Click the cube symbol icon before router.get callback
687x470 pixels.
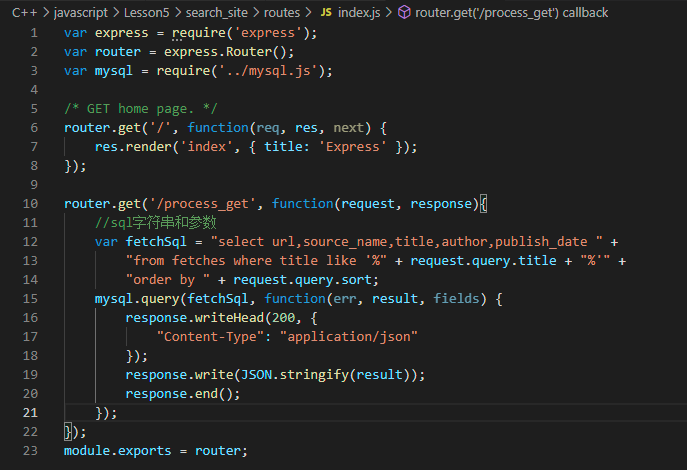coord(404,13)
